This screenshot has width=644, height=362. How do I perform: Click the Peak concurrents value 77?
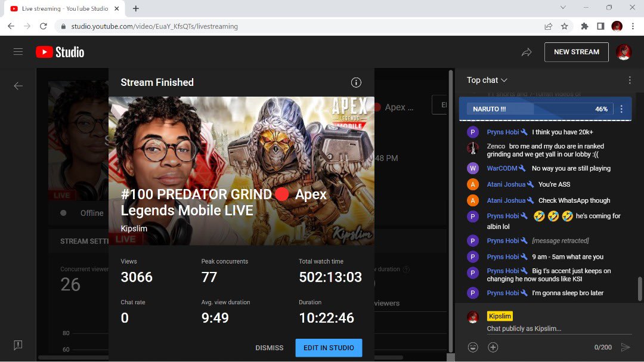coord(209,277)
